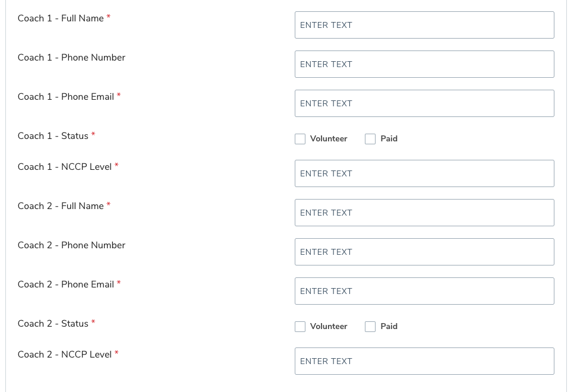The width and height of the screenshot is (577, 392).
Task: Focus the Coach 1 Phone Number input
Action: point(424,64)
